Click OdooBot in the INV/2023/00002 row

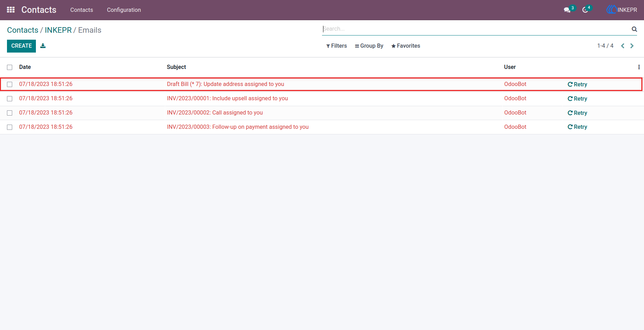pos(515,113)
